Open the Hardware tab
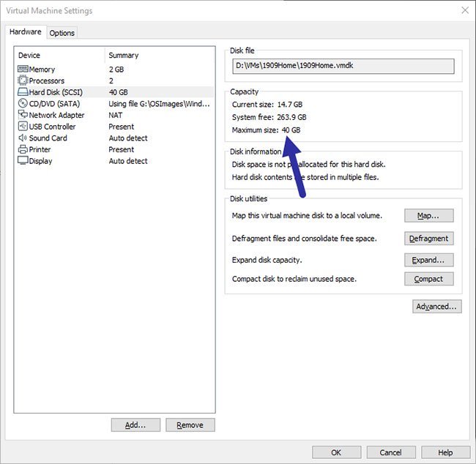This screenshot has width=476, height=464. click(26, 32)
